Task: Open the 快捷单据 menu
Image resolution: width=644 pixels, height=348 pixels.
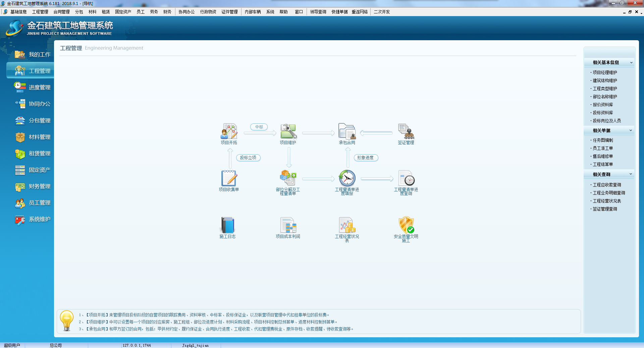Action: coord(339,12)
